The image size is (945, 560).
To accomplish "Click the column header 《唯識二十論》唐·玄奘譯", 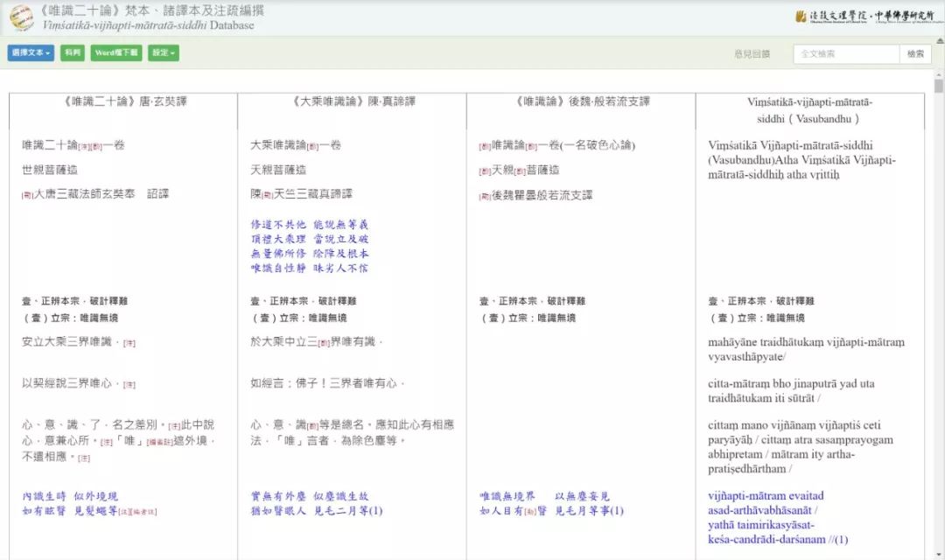I will [123, 101].
